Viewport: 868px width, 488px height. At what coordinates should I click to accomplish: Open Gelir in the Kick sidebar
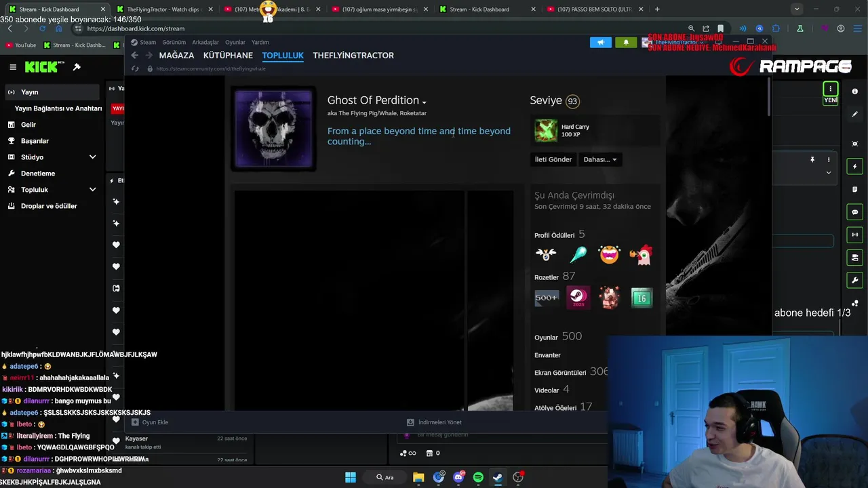28,125
